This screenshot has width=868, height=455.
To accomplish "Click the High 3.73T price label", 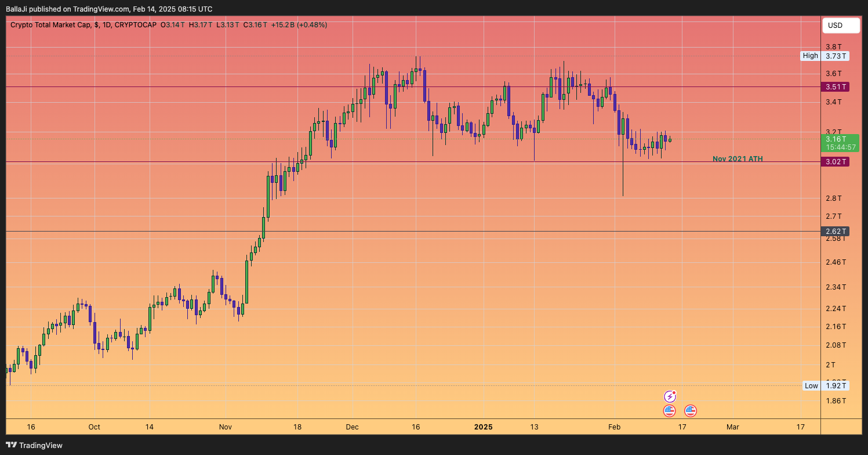I will coord(825,56).
